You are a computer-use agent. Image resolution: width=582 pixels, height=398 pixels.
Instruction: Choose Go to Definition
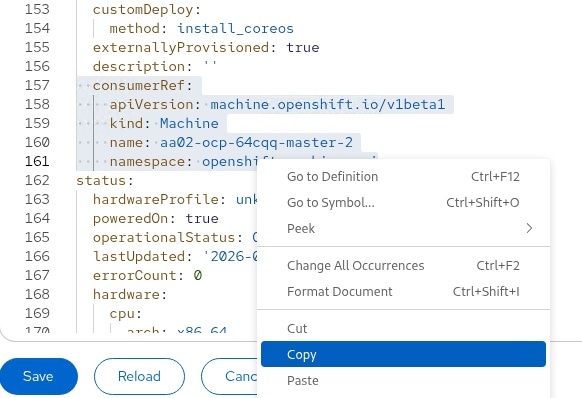[x=403, y=176]
